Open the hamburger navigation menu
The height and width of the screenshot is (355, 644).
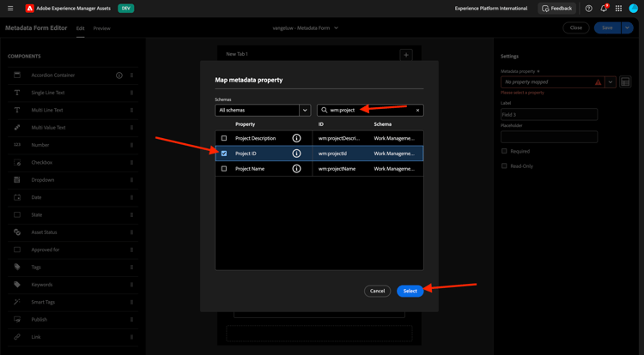click(10, 9)
